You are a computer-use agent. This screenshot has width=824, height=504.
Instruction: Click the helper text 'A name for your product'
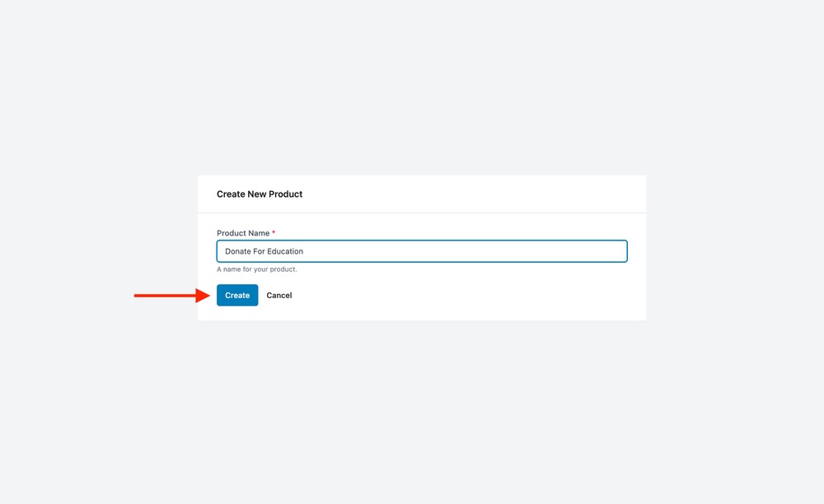coord(258,268)
